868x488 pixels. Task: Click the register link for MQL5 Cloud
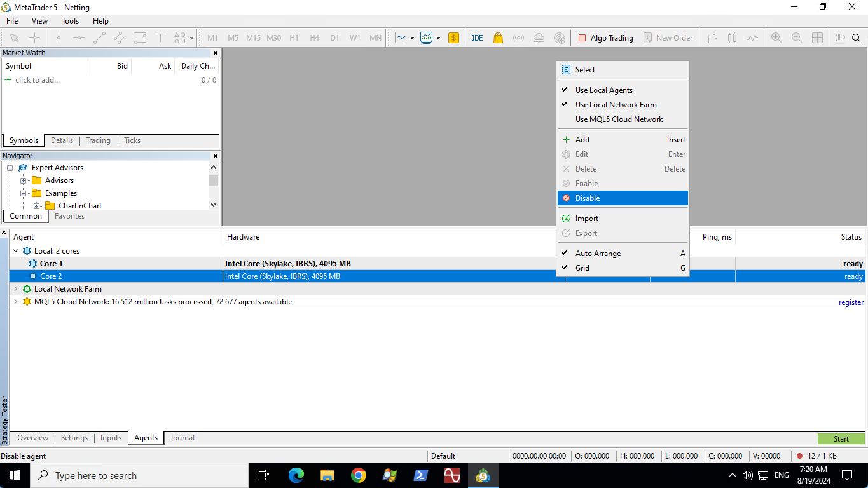[x=851, y=302]
